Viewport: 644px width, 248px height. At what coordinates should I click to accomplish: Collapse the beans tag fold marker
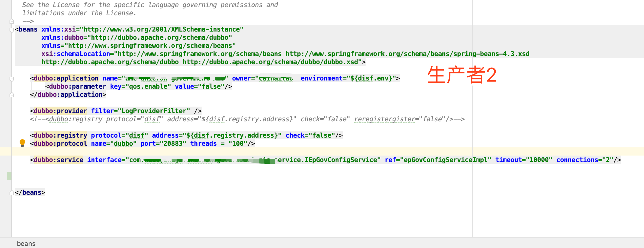coord(11,30)
